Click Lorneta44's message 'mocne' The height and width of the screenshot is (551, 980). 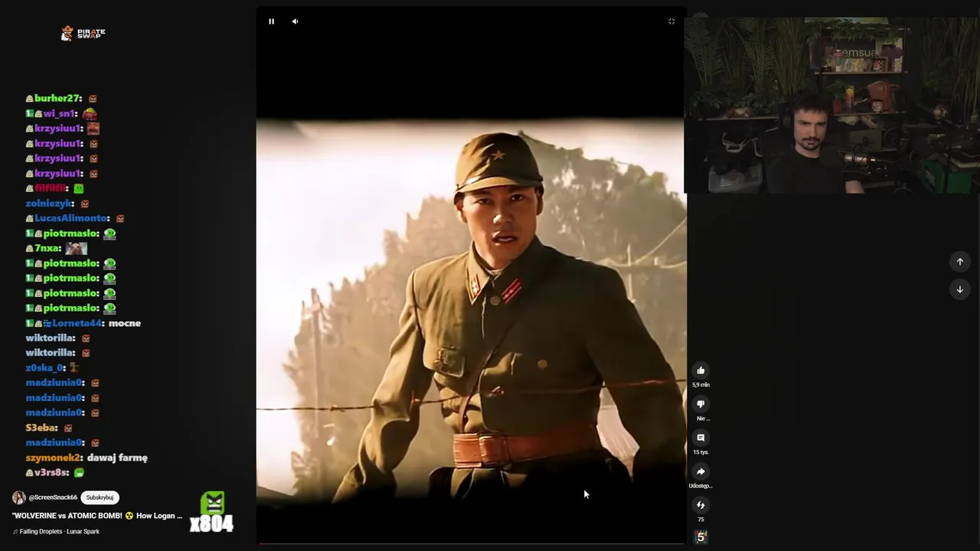coord(125,323)
